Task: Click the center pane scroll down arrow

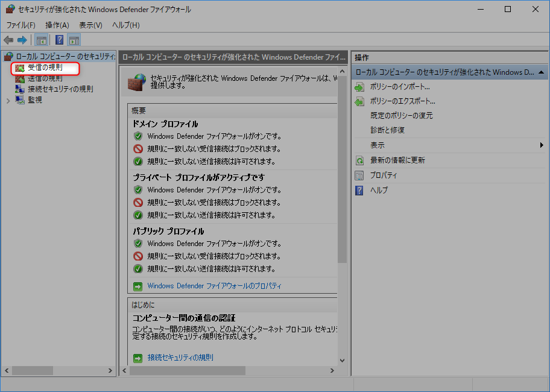Action: 342,361
